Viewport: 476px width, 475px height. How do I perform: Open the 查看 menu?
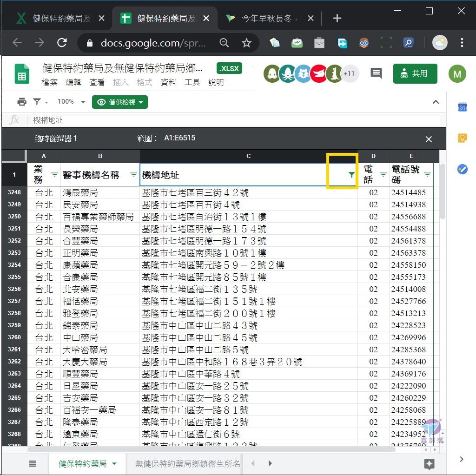[97, 82]
